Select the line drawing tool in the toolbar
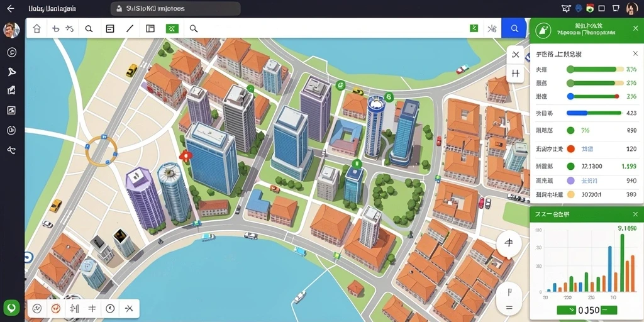Viewport: 644px width, 322px height. [130, 28]
